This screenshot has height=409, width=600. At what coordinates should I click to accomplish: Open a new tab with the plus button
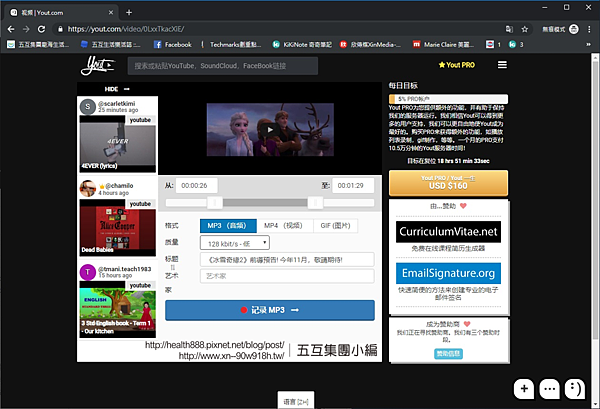pos(129,13)
